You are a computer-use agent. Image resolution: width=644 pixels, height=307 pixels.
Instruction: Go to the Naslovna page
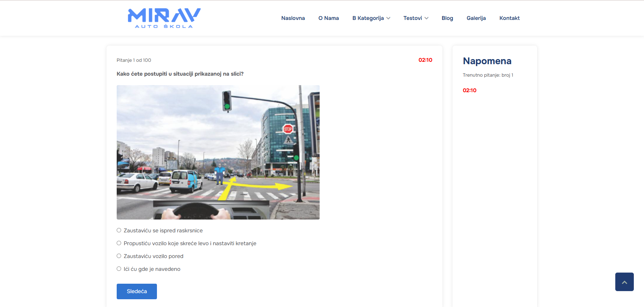(293, 18)
